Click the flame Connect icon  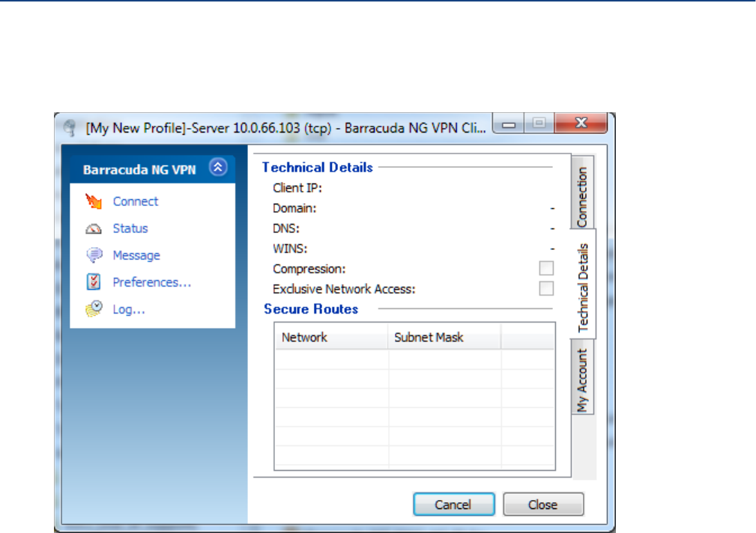click(x=94, y=201)
